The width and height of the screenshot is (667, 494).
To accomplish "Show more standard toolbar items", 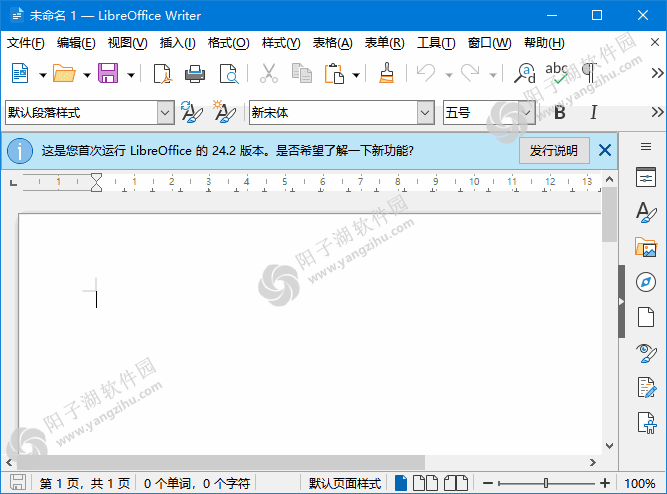I will 657,73.
